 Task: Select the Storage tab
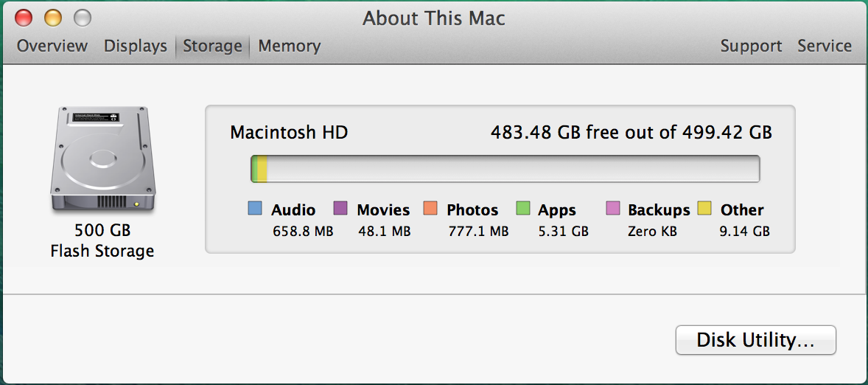tap(212, 46)
